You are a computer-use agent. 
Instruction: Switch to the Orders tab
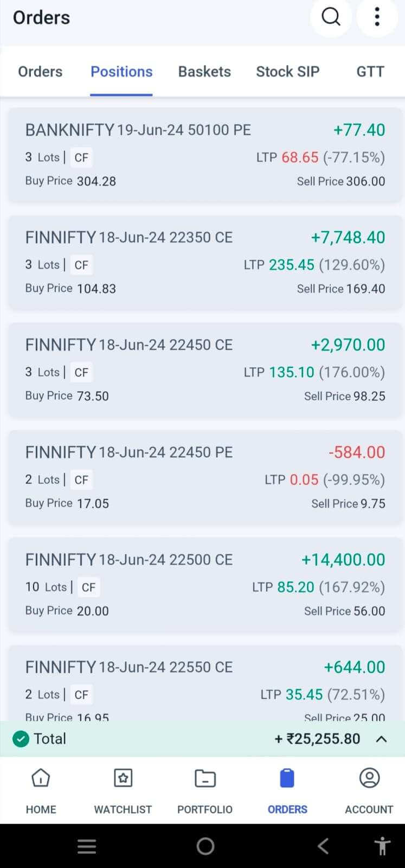[40, 72]
